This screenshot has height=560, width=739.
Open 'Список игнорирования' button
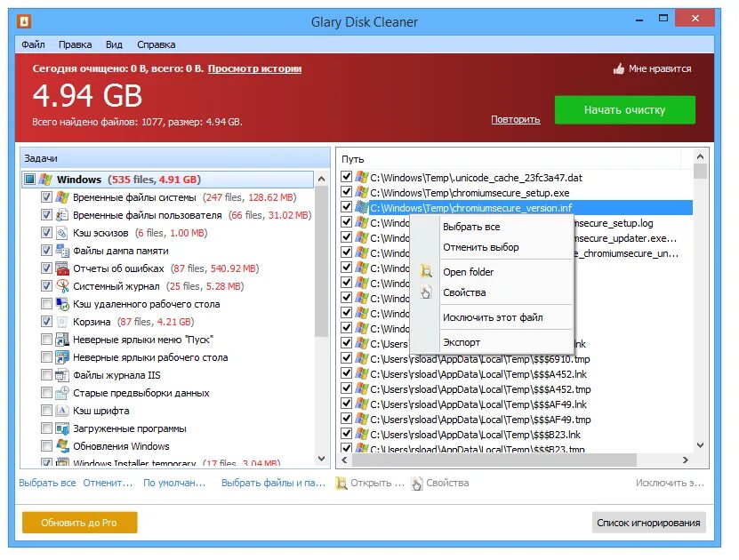(x=648, y=523)
